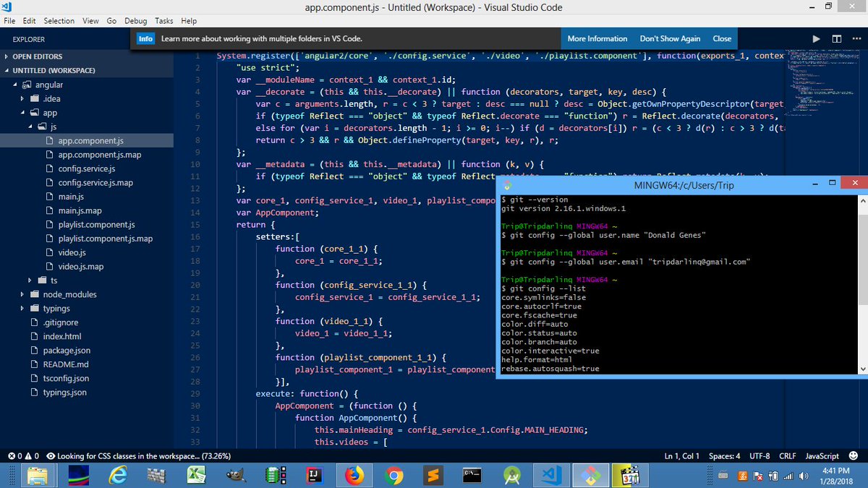
Task: Open the View menu
Action: (x=90, y=21)
